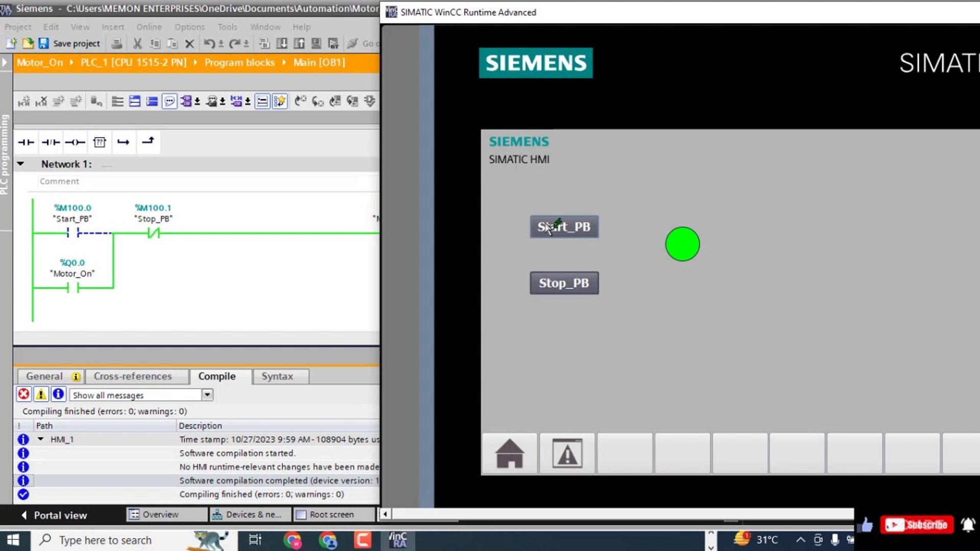Click the Go online toolbar icon
The height and width of the screenshot is (551, 980).
(353, 43)
